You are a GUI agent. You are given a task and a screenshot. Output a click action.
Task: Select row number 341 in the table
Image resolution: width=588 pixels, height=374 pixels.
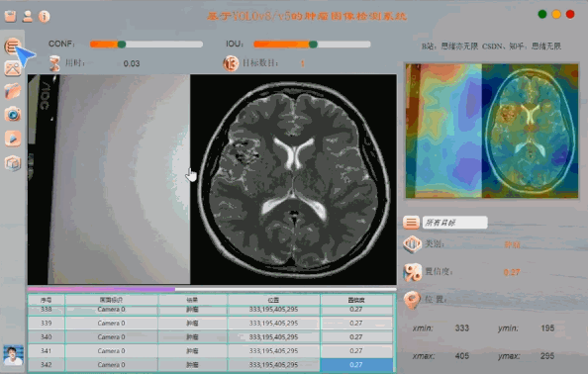point(47,351)
